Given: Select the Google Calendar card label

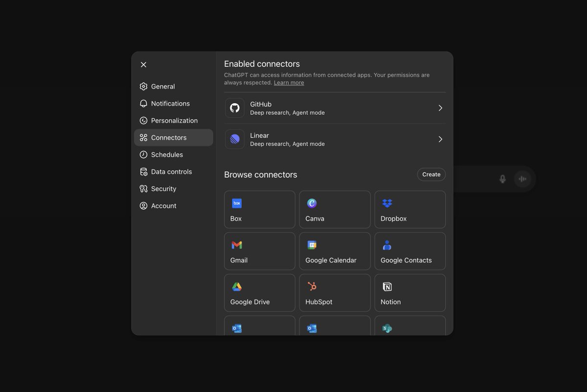Looking at the screenshot, I should pyautogui.click(x=331, y=260).
